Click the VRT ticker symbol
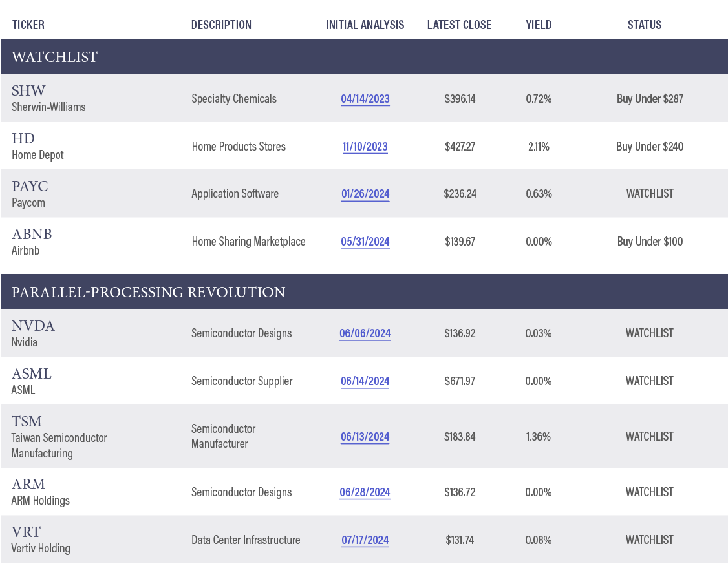Screen dimensions: 728x566 click(26, 532)
